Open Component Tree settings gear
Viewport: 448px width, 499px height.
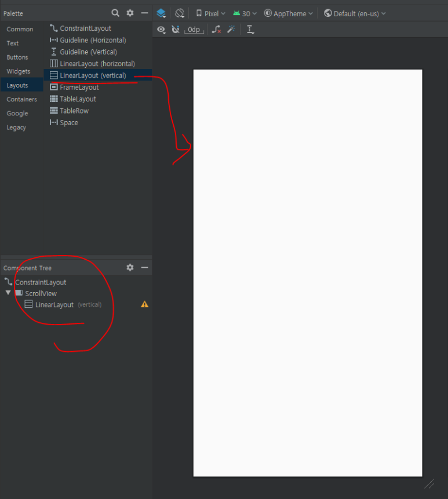pyautogui.click(x=130, y=268)
